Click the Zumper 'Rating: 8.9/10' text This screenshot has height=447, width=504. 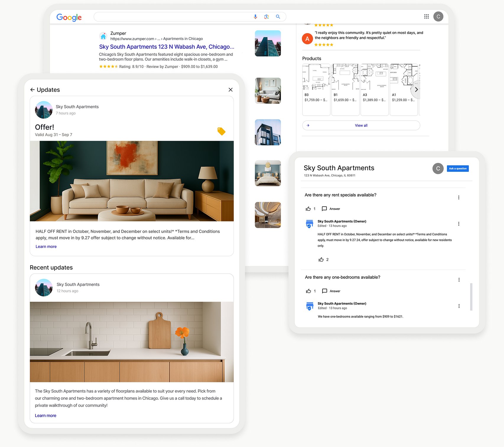click(131, 67)
